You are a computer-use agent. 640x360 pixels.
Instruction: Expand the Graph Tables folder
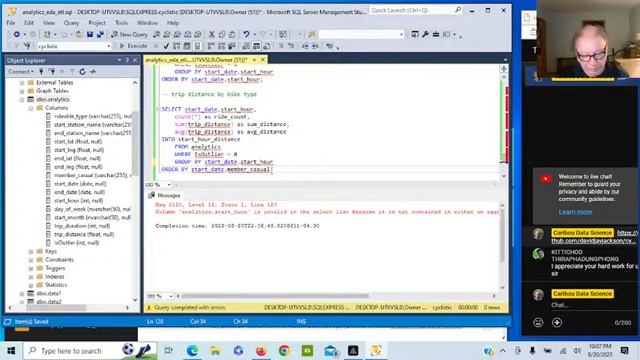point(22,91)
